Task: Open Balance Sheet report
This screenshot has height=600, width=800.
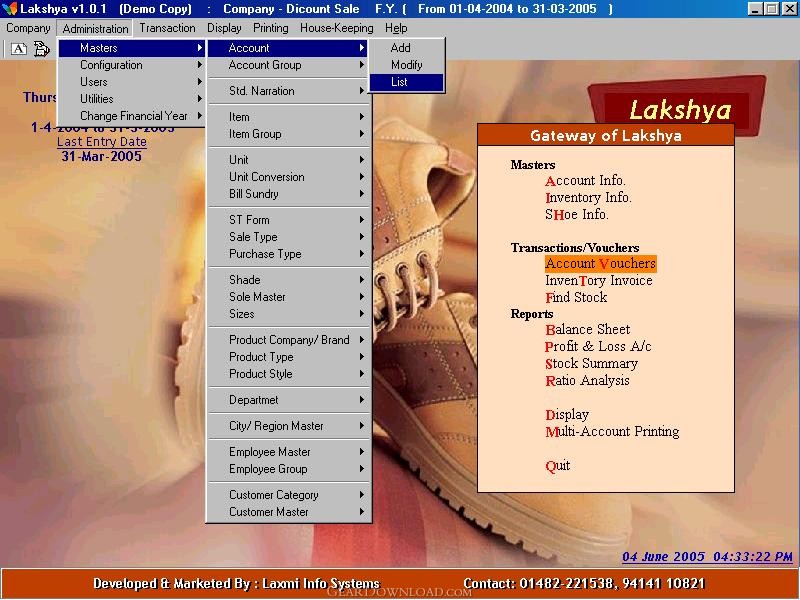Action: coord(588,330)
